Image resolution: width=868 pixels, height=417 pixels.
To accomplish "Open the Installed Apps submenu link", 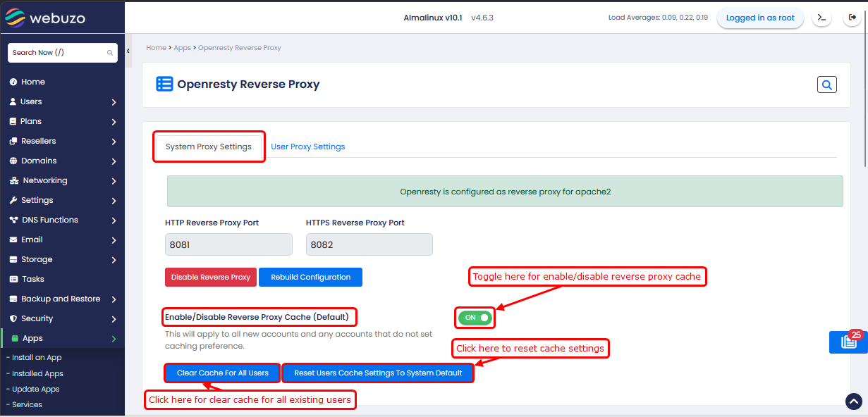I will (37, 373).
